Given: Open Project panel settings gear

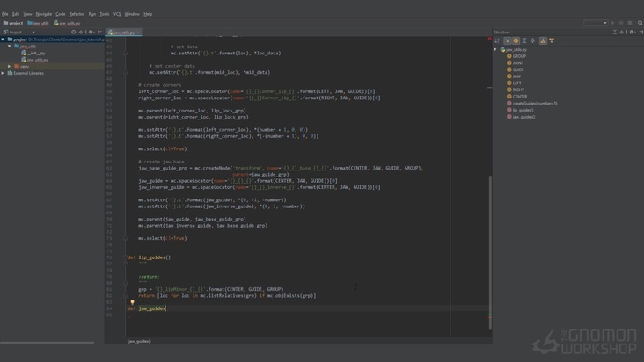Looking at the screenshot, I should click(91, 32).
